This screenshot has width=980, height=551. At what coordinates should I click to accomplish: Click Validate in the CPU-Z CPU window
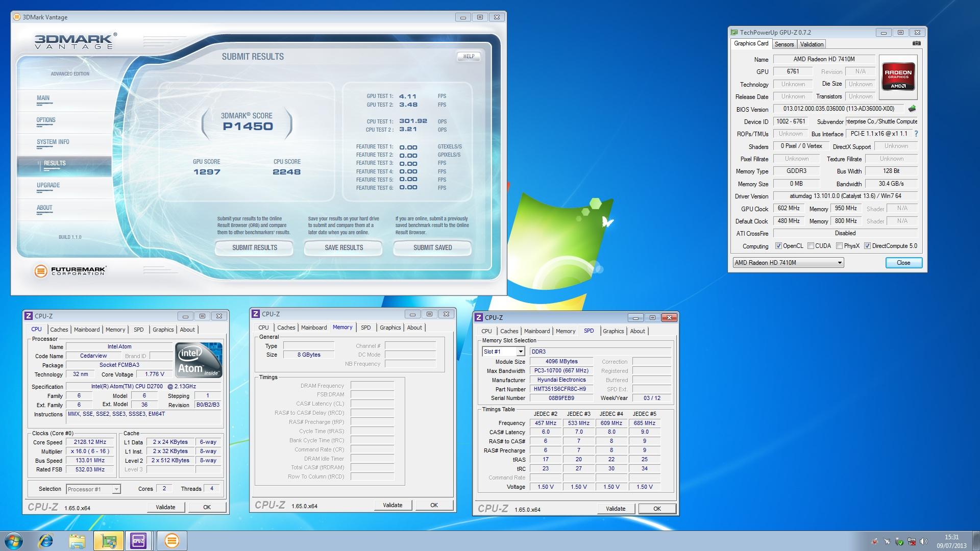[165, 507]
